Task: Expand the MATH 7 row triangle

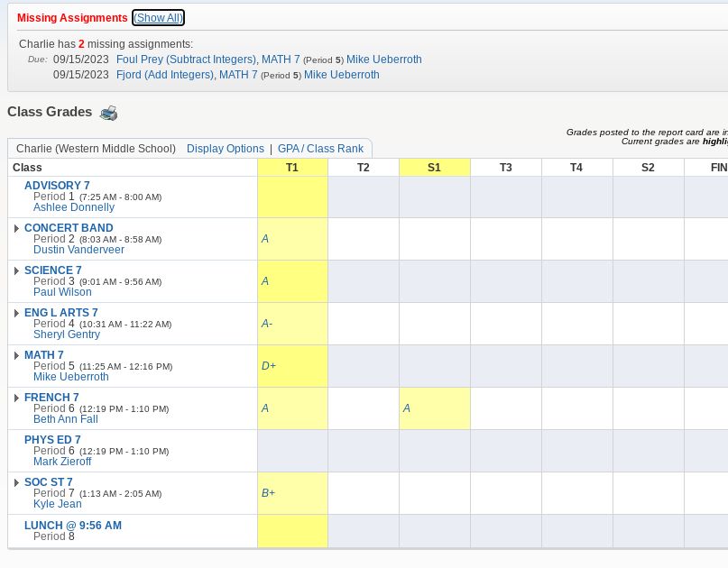Action: pyautogui.click(x=16, y=355)
